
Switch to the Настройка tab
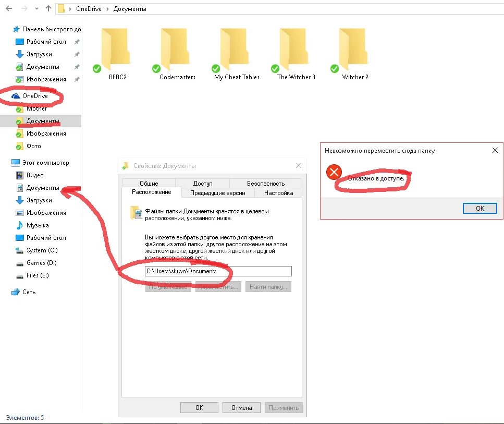click(x=278, y=192)
